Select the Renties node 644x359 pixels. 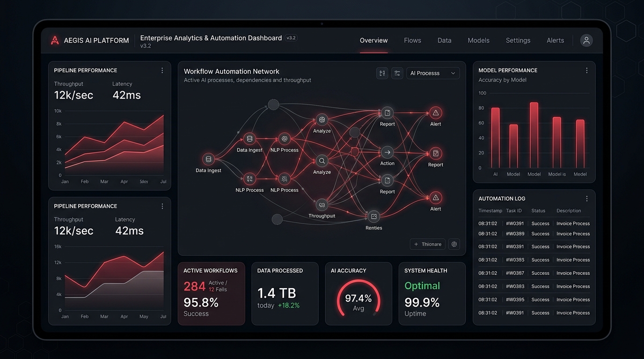pos(373,216)
